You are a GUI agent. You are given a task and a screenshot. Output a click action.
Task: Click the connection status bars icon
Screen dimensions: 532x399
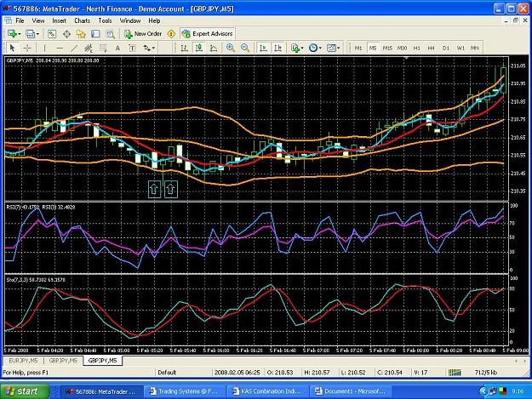click(x=455, y=373)
